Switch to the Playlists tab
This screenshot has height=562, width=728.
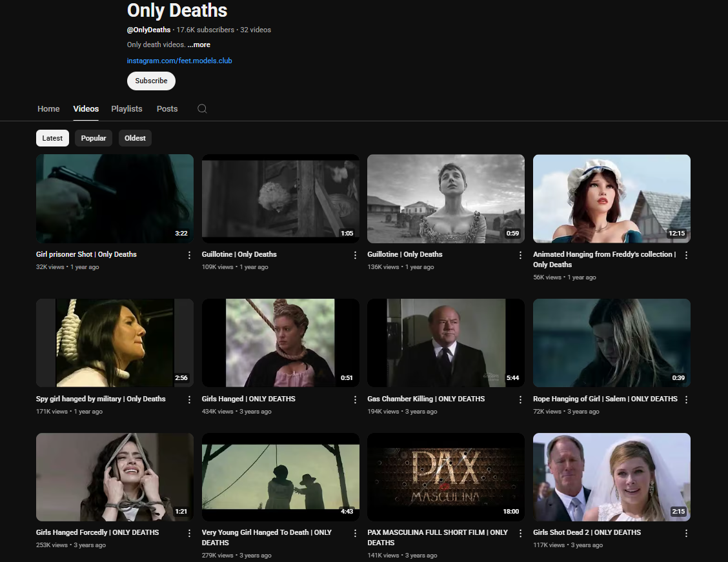[x=126, y=108]
